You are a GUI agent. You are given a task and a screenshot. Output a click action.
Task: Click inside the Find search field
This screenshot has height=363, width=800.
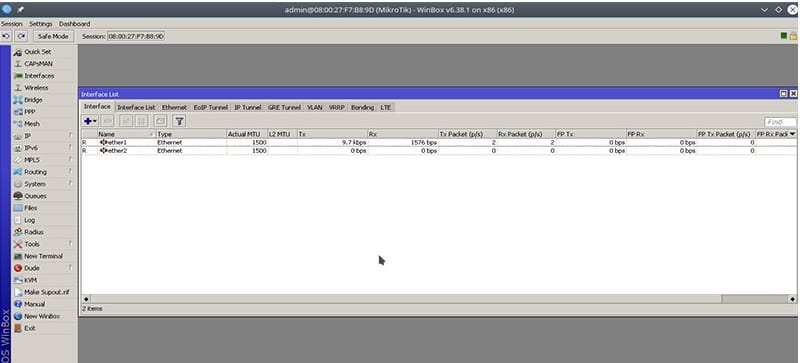tap(780, 122)
